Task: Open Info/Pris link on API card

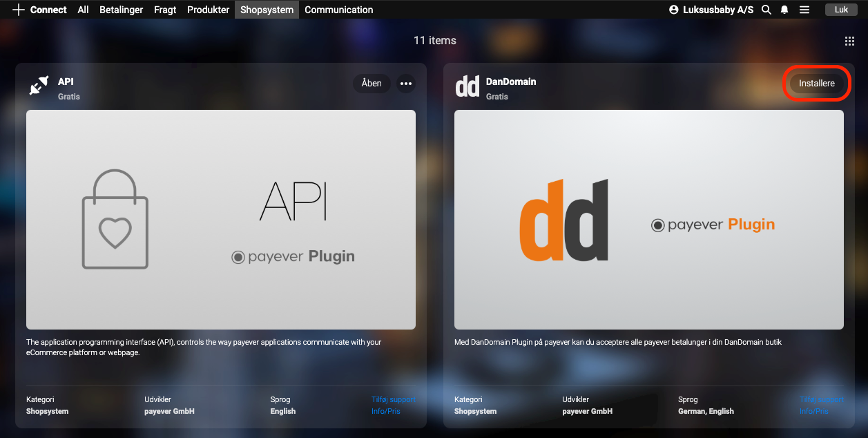Action: pyautogui.click(x=386, y=411)
